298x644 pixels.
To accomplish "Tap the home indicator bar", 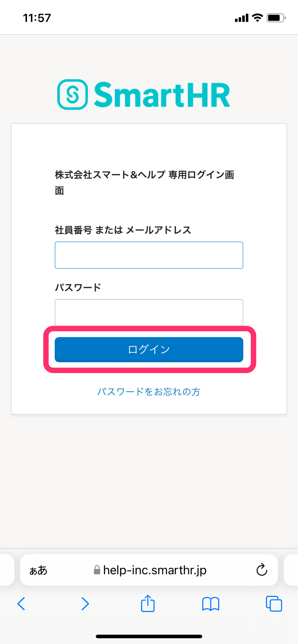I will pyautogui.click(x=149, y=636).
